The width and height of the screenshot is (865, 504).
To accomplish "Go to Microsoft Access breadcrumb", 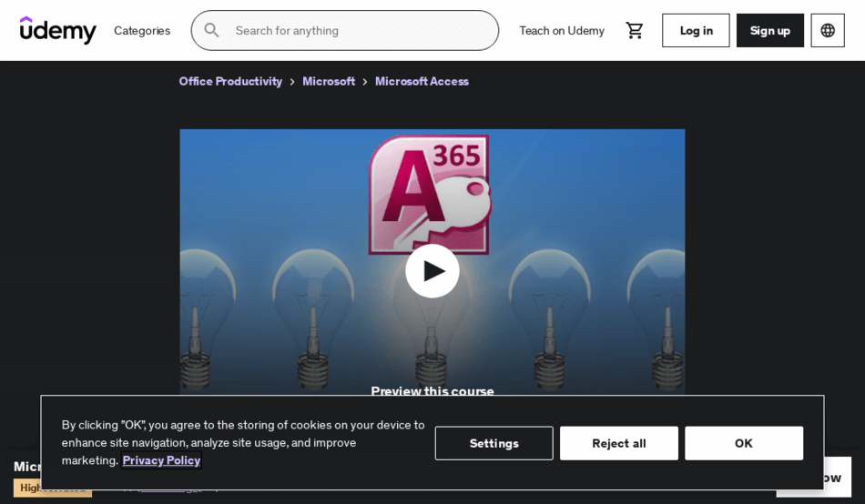I will click(x=422, y=82).
